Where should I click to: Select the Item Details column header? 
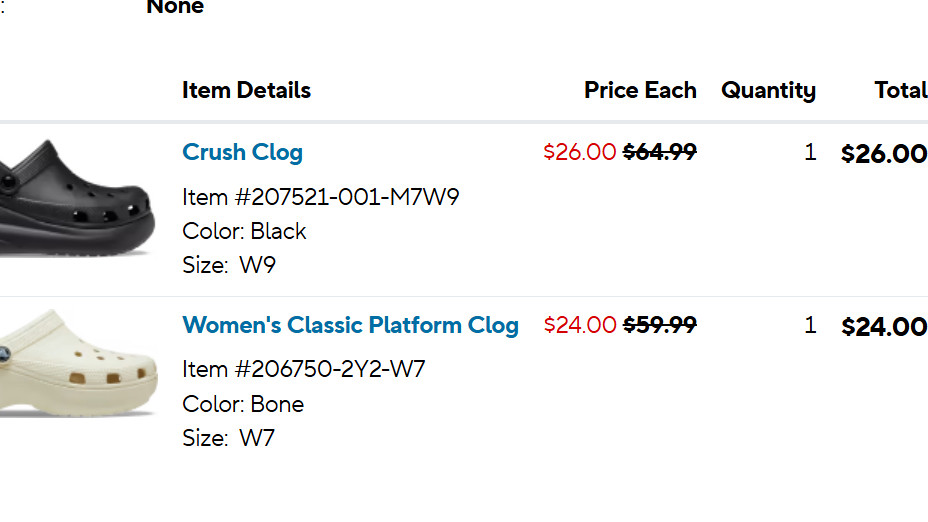(x=246, y=90)
